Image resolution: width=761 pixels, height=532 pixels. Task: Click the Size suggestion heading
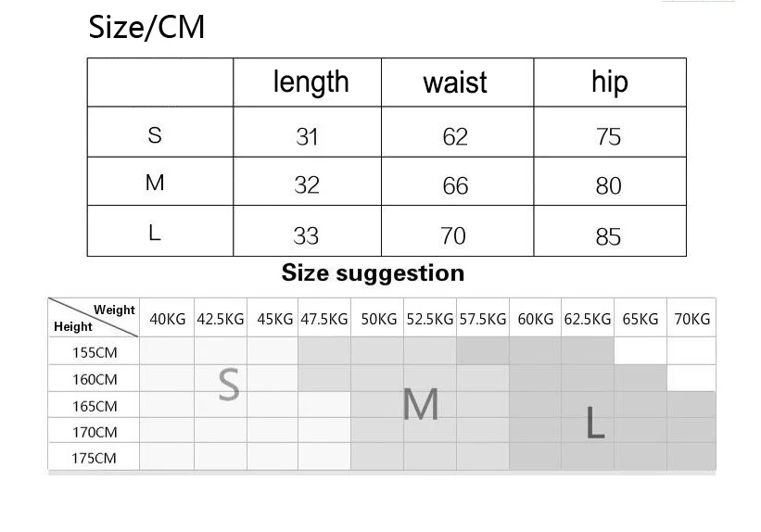373,273
